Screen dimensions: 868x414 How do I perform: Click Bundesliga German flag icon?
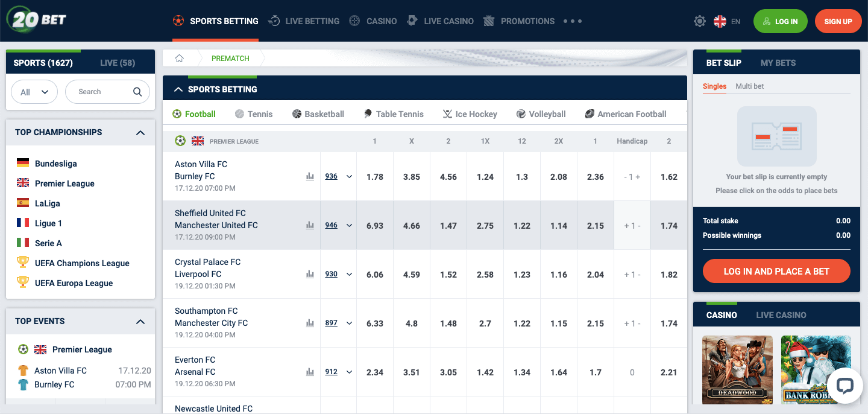coord(23,163)
